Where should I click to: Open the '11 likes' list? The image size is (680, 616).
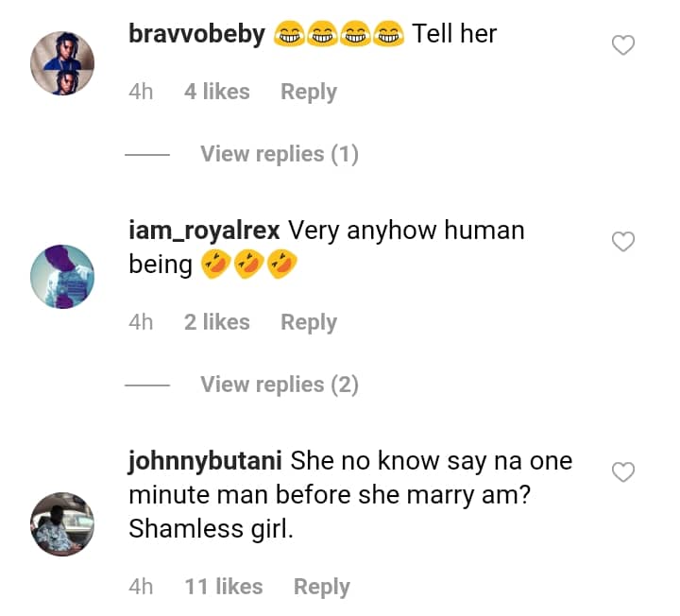coord(224,587)
